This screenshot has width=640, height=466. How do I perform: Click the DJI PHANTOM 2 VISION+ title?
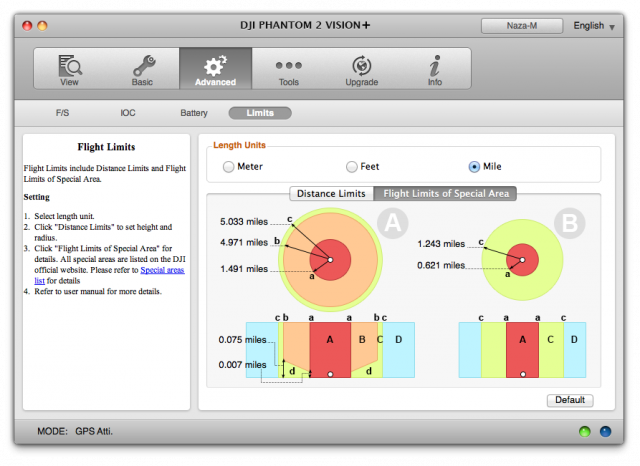point(305,25)
